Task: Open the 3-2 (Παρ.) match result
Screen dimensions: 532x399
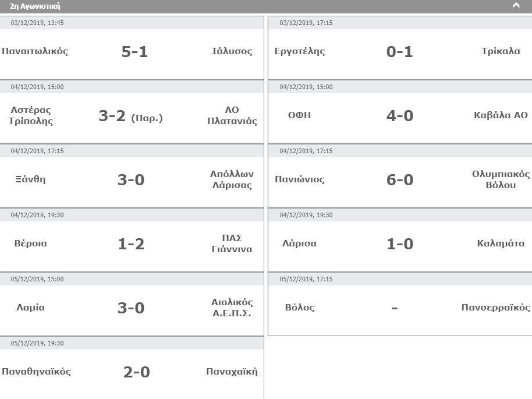Action: (130, 116)
